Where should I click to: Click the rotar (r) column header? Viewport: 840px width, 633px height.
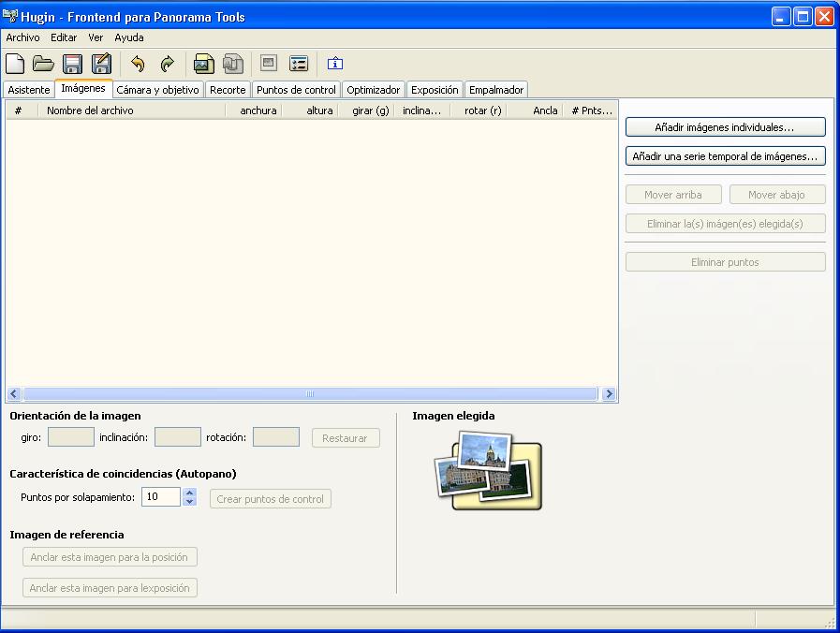click(479, 110)
